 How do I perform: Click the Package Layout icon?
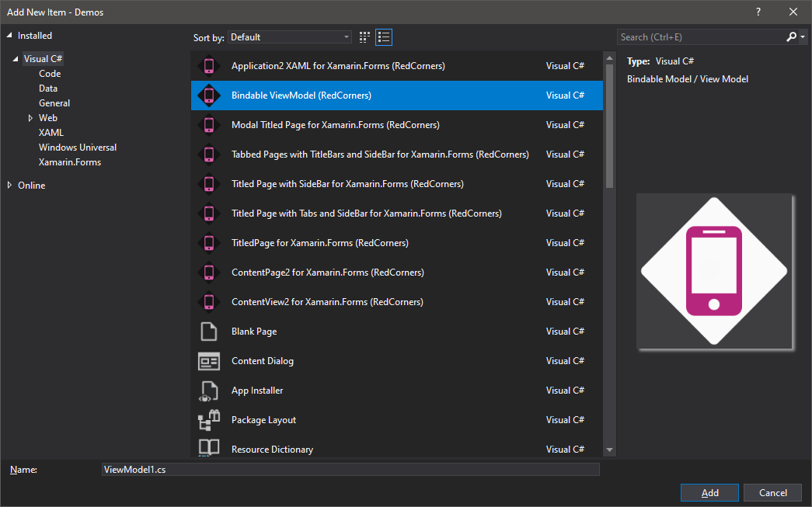click(209, 420)
